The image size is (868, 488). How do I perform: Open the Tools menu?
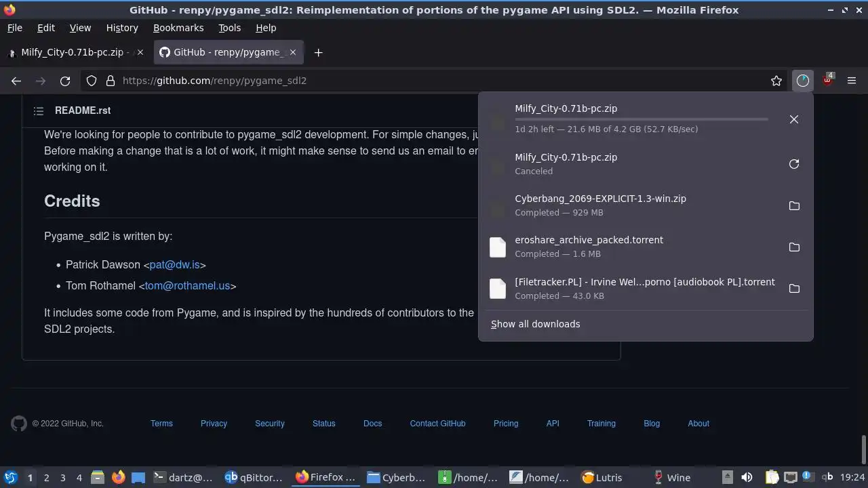229,28
